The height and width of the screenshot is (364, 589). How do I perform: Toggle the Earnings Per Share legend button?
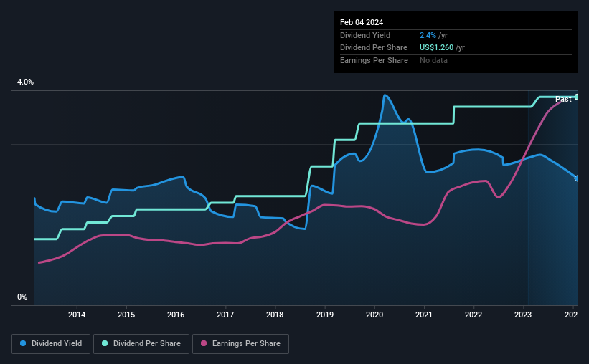240,344
